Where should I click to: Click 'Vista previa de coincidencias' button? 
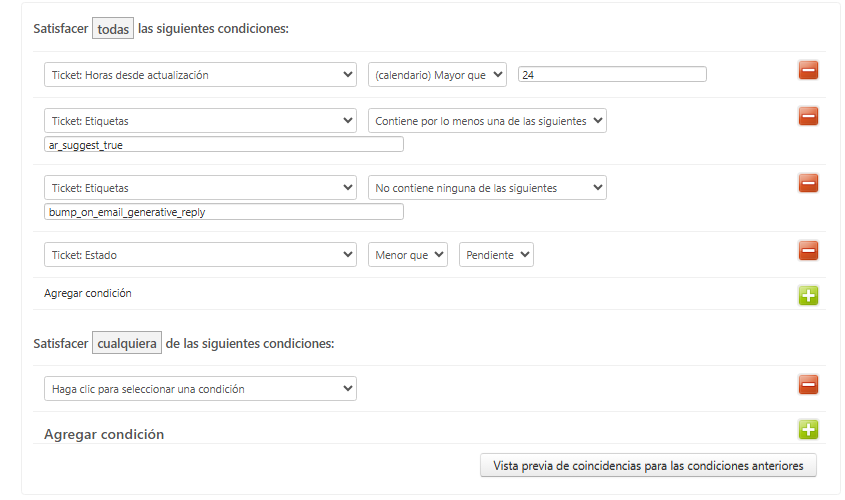(648, 465)
